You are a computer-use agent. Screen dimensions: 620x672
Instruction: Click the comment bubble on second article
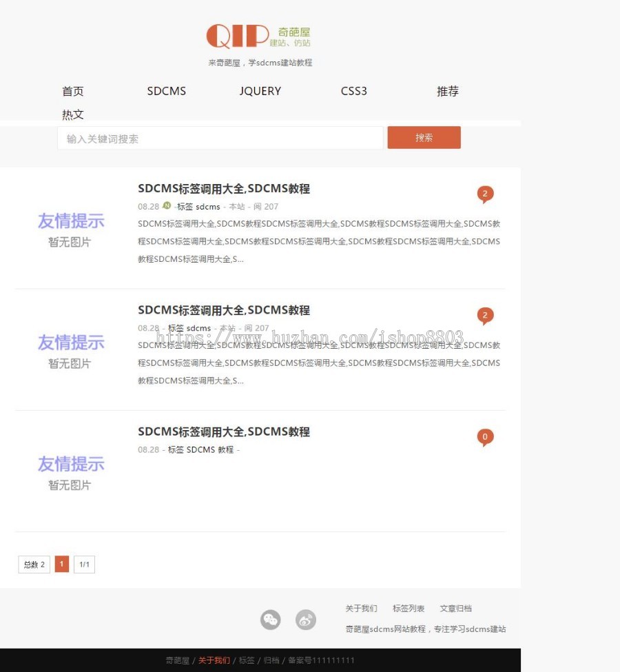coord(486,315)
